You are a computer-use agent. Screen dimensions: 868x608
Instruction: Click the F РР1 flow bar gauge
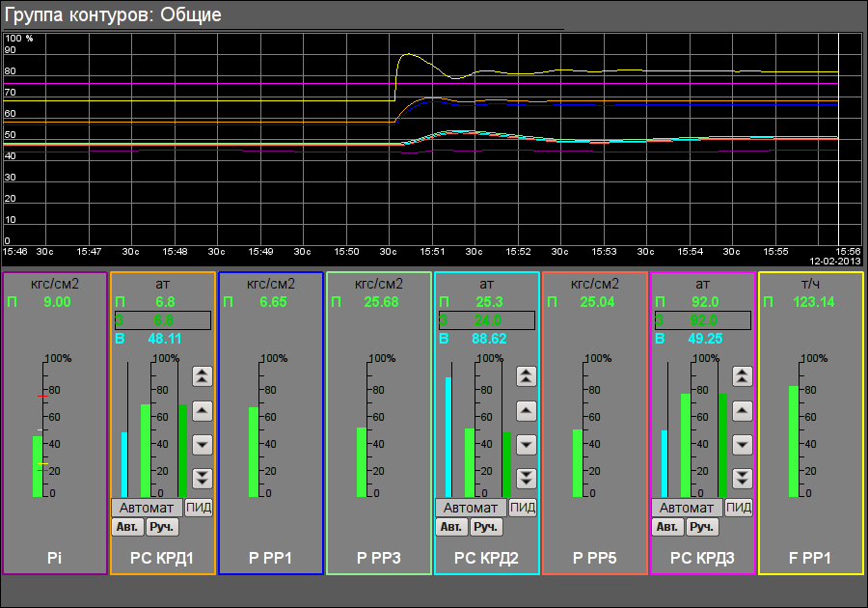794,441
